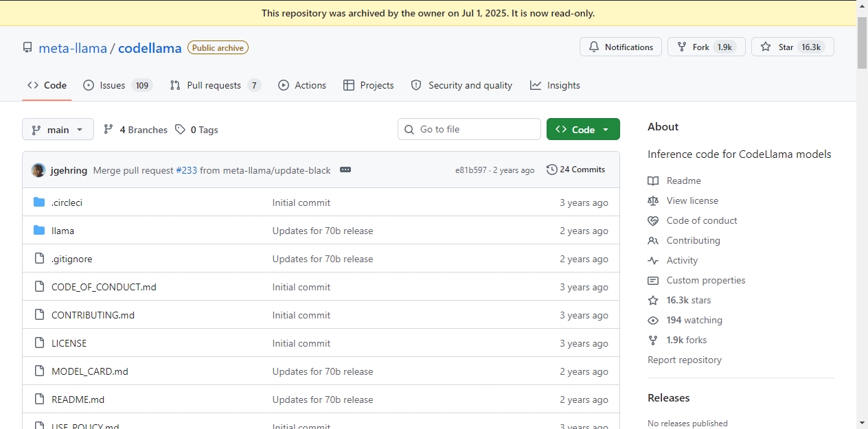The image size is (868, 429).
Task: Open MODEL_CARD.md file
Action: 90,371
